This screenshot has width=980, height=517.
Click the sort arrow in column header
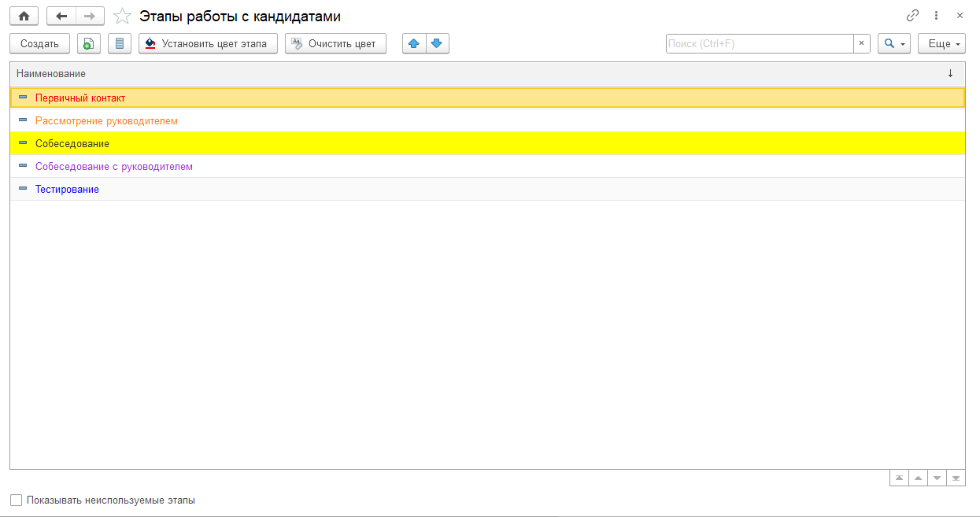coord(950,73)
